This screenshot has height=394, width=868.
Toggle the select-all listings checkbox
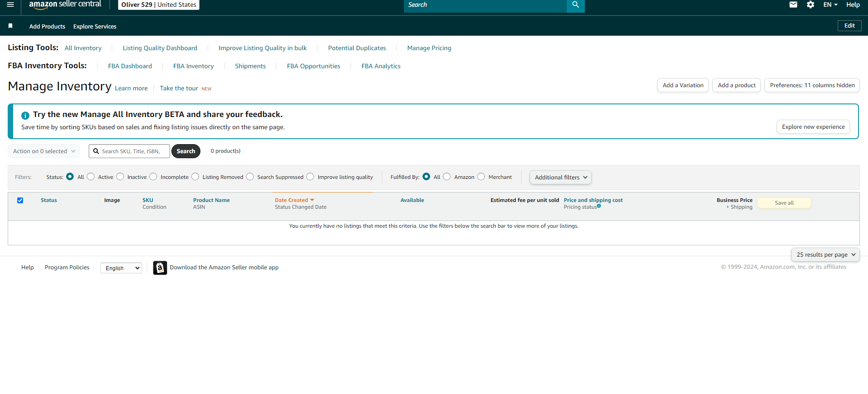[x=20, y=200]
